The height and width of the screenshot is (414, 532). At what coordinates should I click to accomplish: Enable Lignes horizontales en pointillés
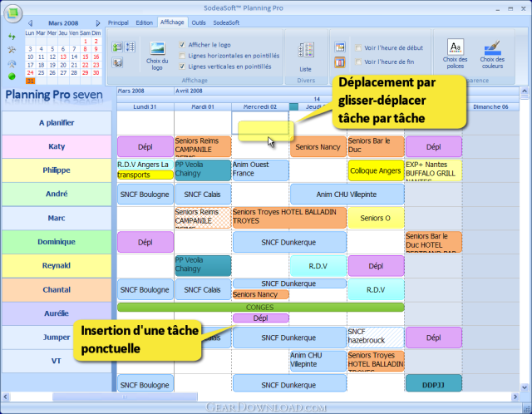point(182,56)
